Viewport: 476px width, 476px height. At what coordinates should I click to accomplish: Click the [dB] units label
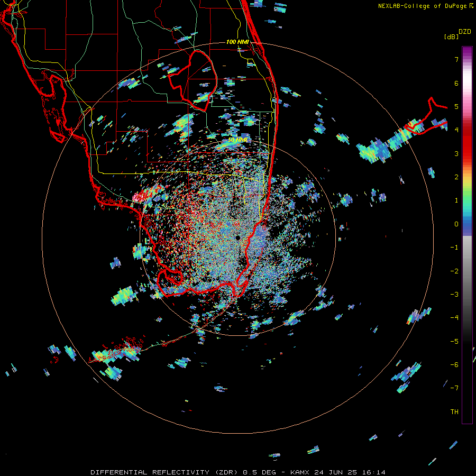pos(451,36)
